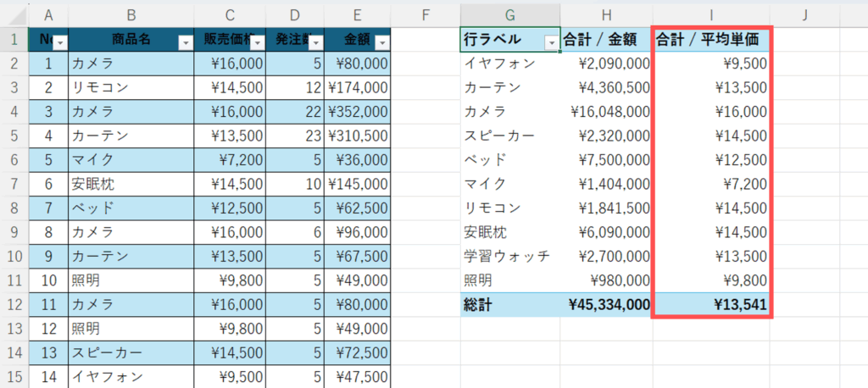Select the 学習ウォッチ pivot row label
The width and height of the screenshot is (868, 388).
pyautogui.click(x=507, y=256)
